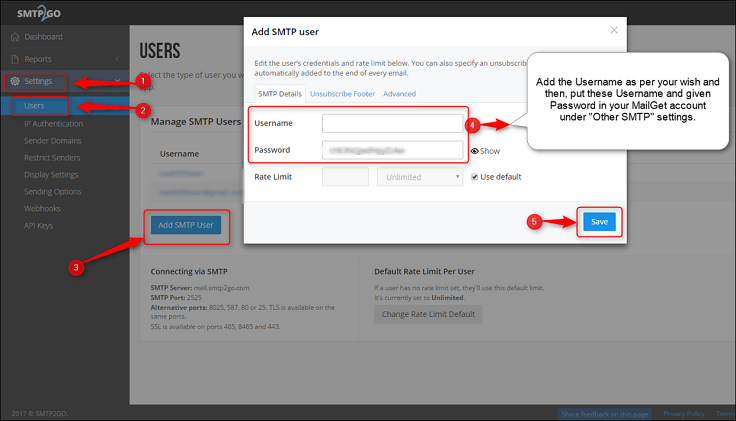Click the SMTP2GO logo

coord(38,13)
